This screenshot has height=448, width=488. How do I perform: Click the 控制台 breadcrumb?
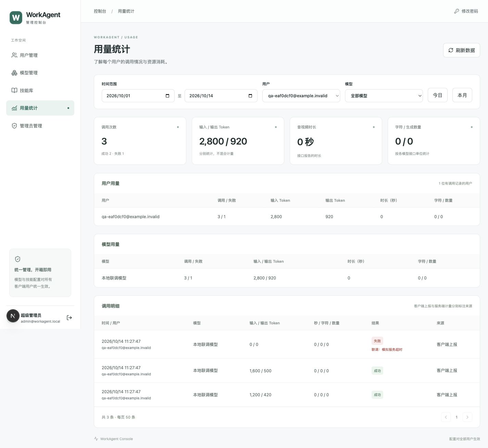tap(100, 11)
